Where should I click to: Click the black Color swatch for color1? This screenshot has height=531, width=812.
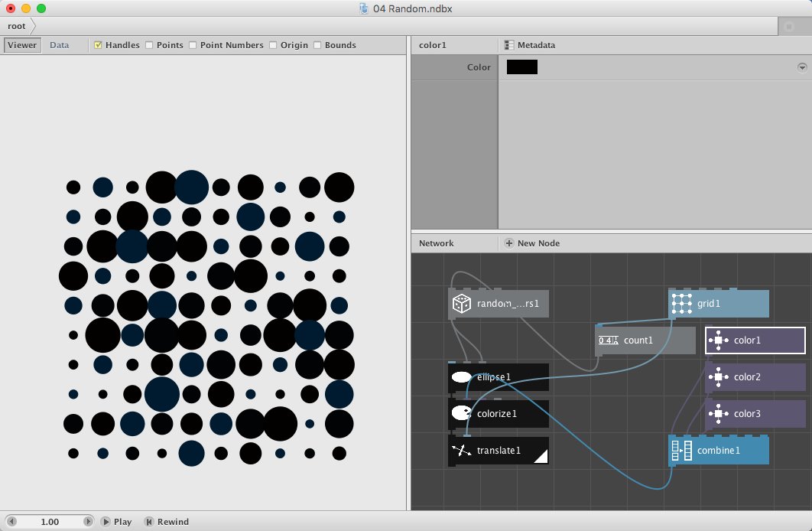click(x=521, y=67)
